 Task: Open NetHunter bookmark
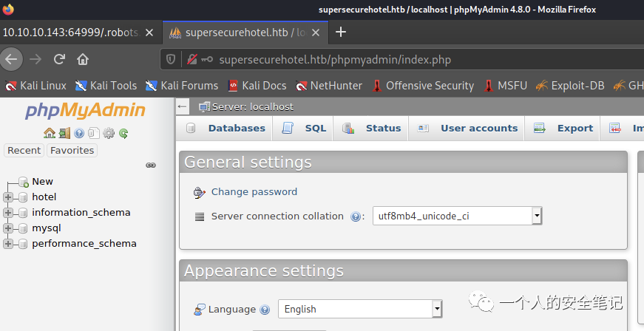pyautogui.click(x=329, y=86)
